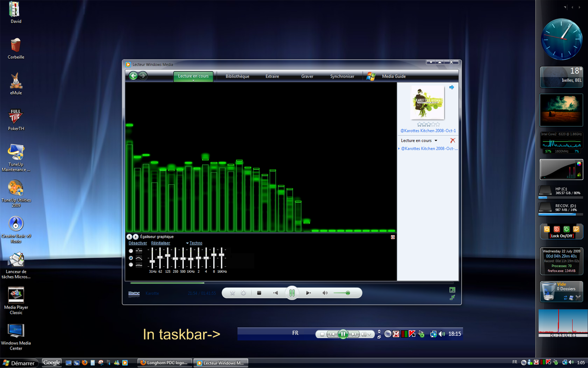Image resolution: width=588 pixels, height=368 pixels.
Task: Open Media Player Classic desktop icon
Action: [16, 300]
